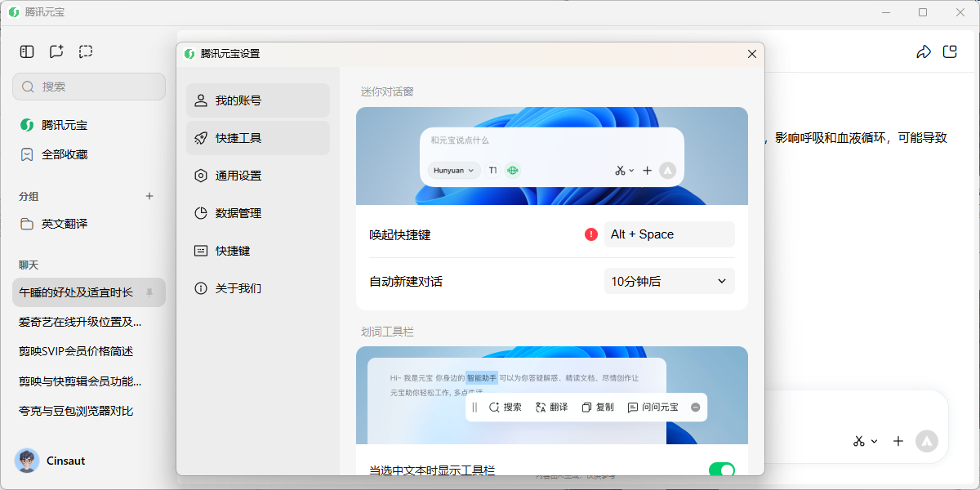Click the dashed-square screenshot icon in sidebar header
The height and width of the screenshot is (490, 980).
click(86, 51)
